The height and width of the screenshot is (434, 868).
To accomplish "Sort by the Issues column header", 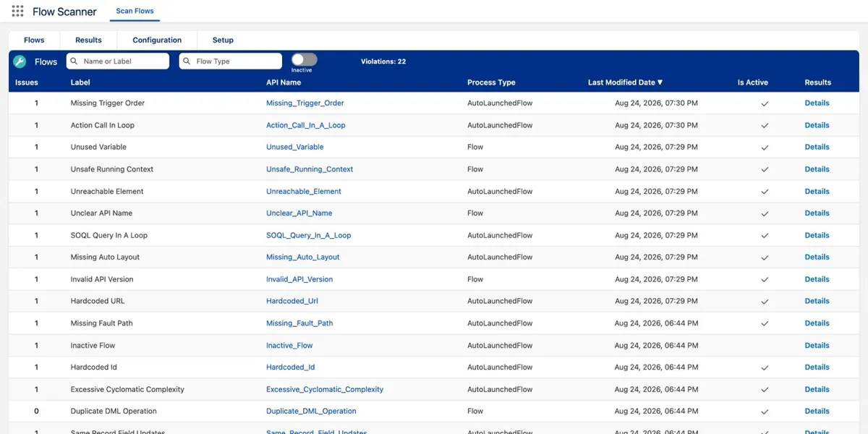I will (27, 82).
